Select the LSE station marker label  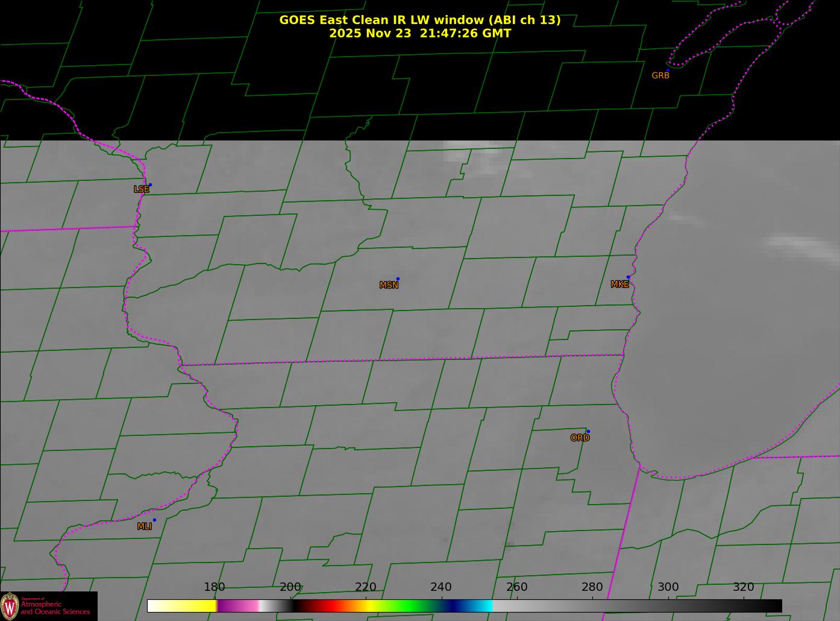coord(141,189)
